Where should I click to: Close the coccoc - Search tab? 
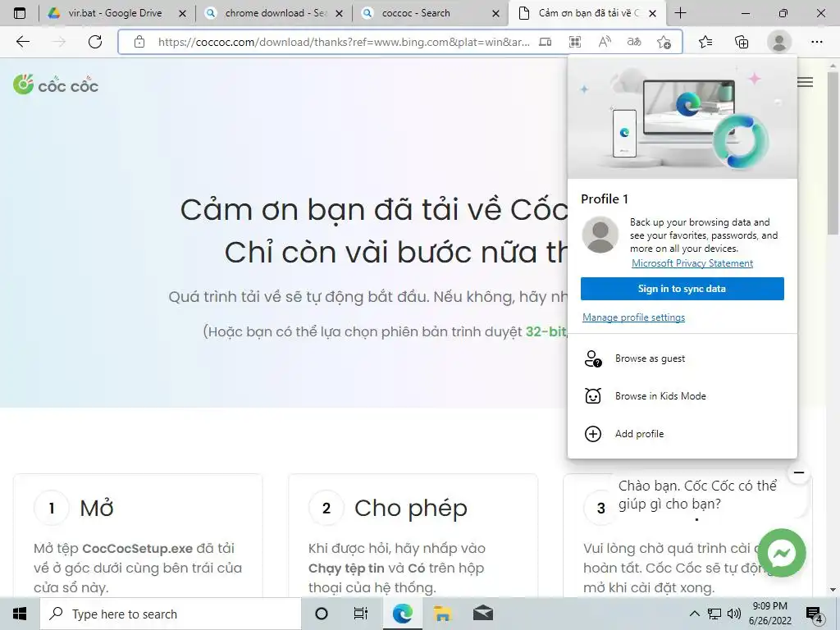click(x=496, y=13)
